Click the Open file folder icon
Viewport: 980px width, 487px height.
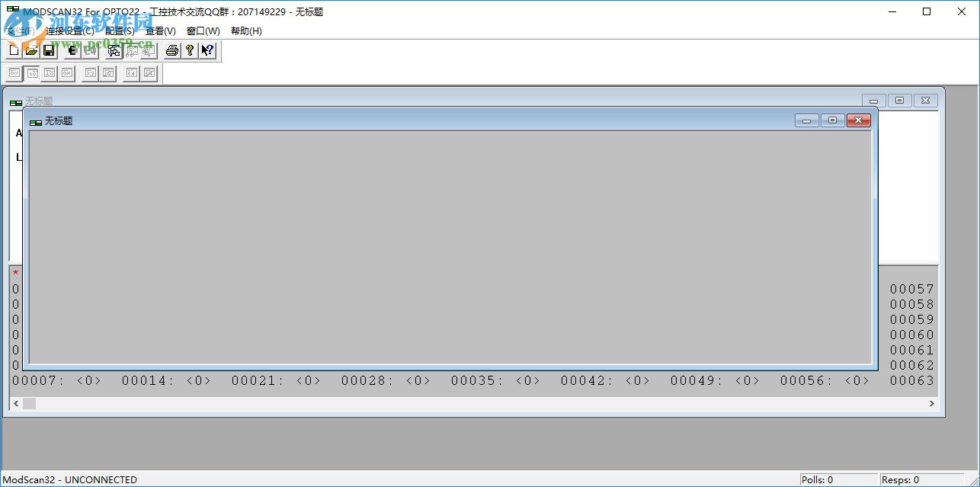(31, 50)
